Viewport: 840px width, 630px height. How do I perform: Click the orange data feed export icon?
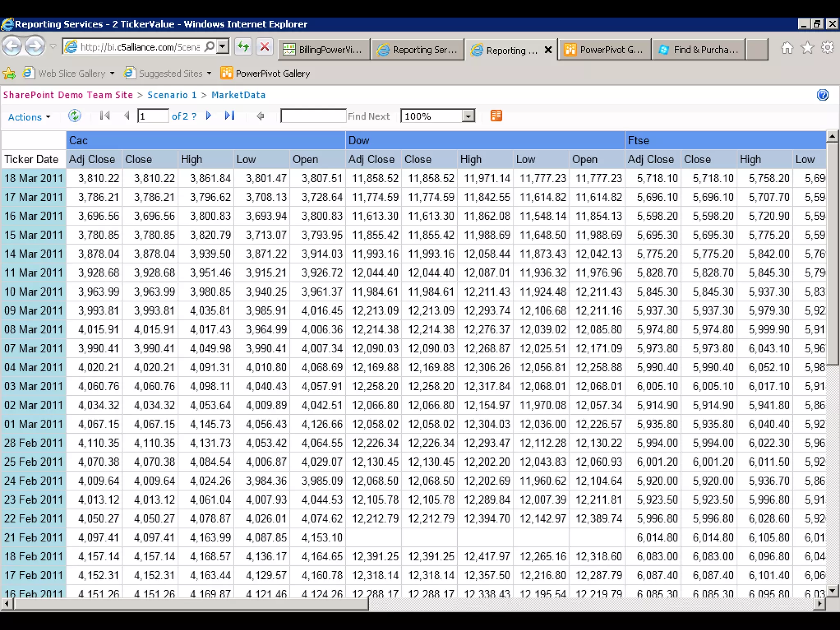[496, 116]
